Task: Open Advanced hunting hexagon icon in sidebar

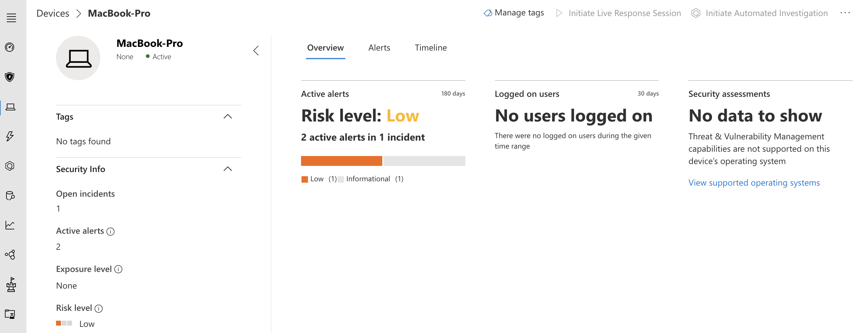Action: 10,166
